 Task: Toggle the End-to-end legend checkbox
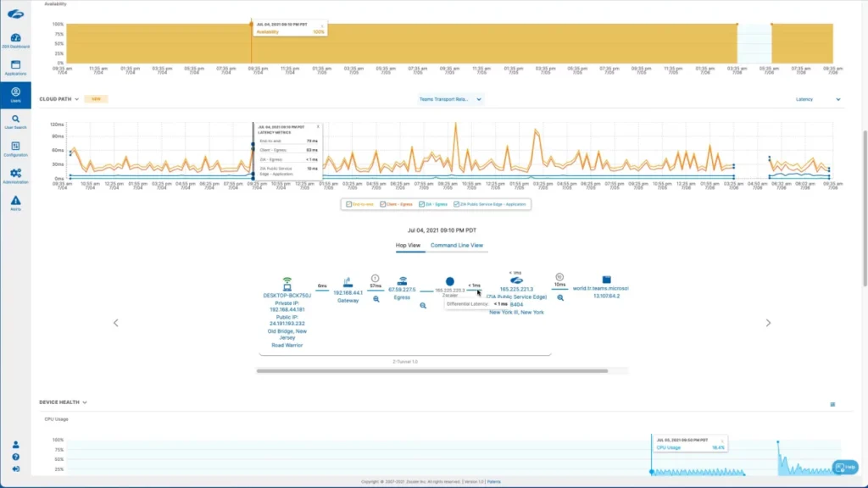[x=348, y=204]
